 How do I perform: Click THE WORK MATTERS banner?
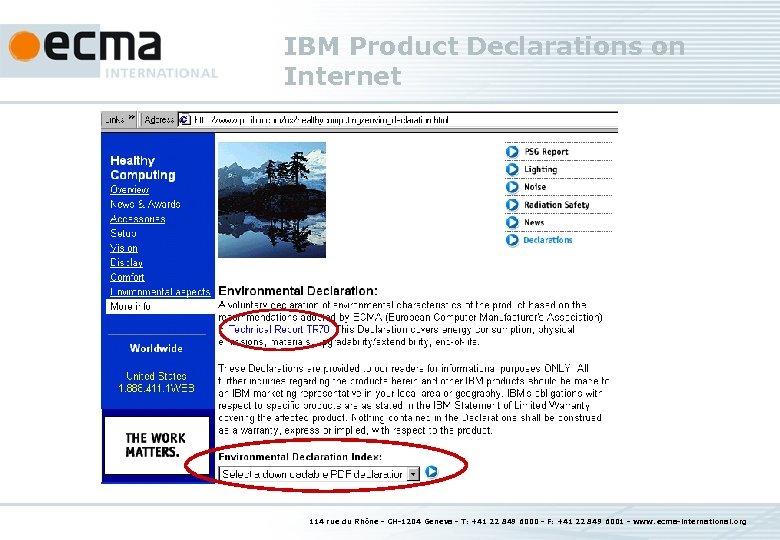pyautogui.click(x=156, y=446)
